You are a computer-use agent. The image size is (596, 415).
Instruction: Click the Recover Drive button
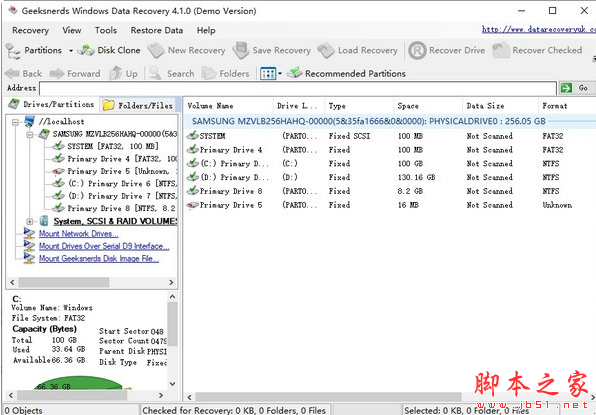click(447, 51)
